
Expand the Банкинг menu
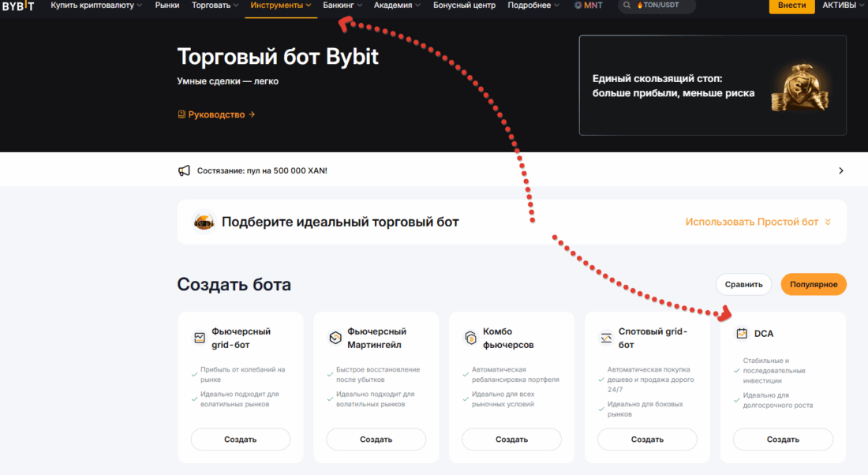[342, 5]
